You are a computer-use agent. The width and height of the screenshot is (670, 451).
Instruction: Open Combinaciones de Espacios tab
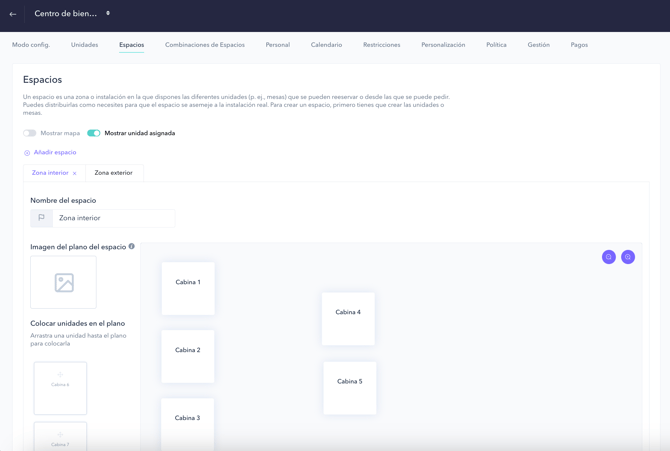(x=205, y=44)
